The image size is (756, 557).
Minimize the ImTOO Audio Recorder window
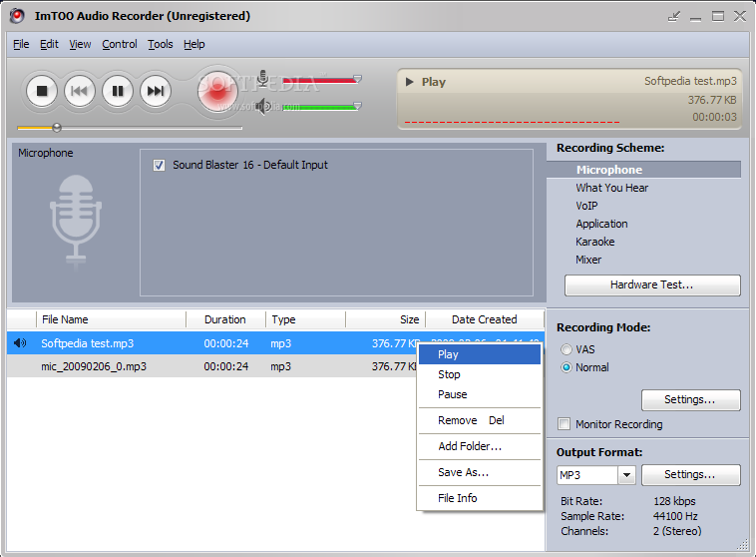(x=695, y=19)
